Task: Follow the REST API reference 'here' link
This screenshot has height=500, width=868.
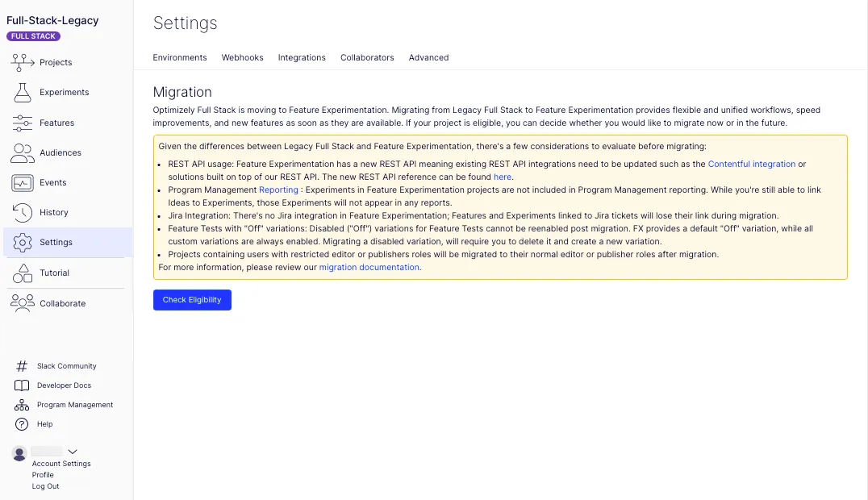Action: pos(502,177)
